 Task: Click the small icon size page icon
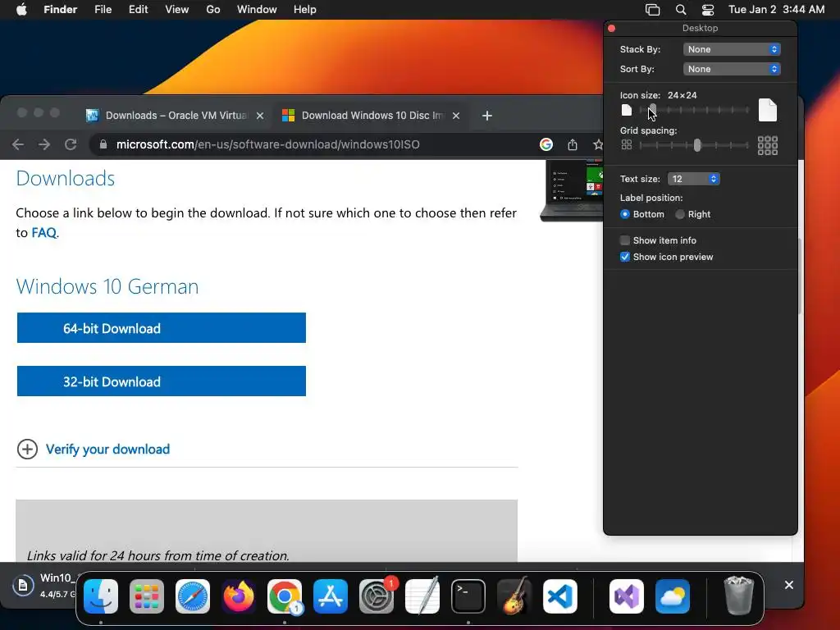[627, 111]
